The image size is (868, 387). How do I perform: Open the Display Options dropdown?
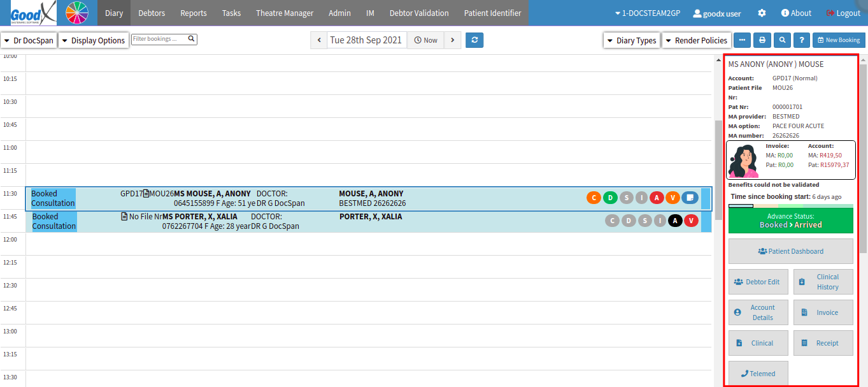tap(93, 40)
